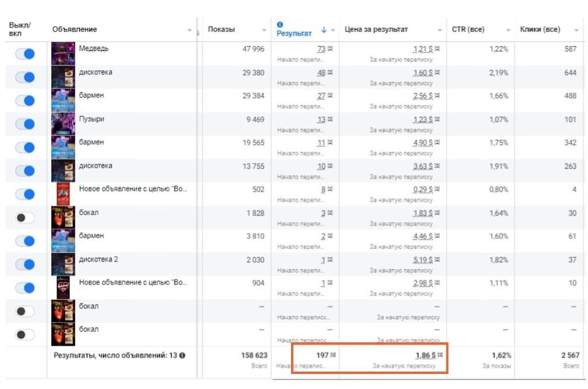Click the flag icon next to total 197

[x=334, y=355]
